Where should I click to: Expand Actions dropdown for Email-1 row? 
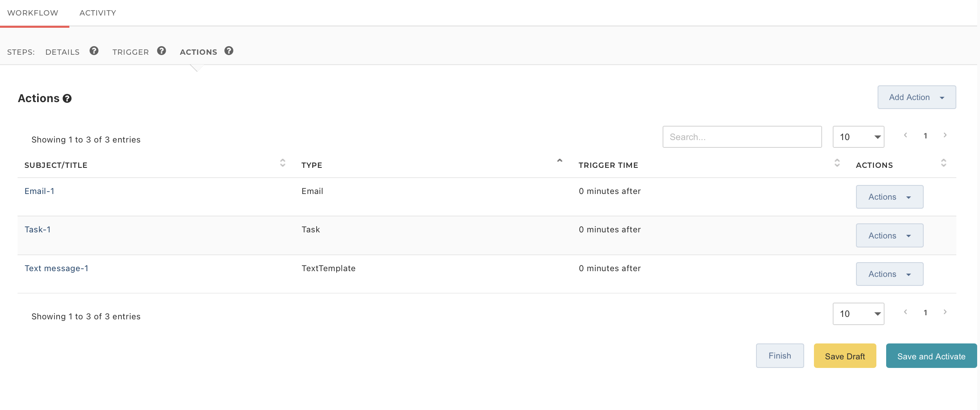(x=889, y=197)
